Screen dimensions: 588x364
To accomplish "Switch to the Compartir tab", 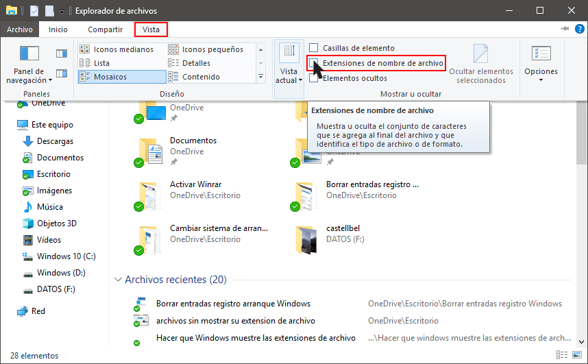I will click(105, 29).
